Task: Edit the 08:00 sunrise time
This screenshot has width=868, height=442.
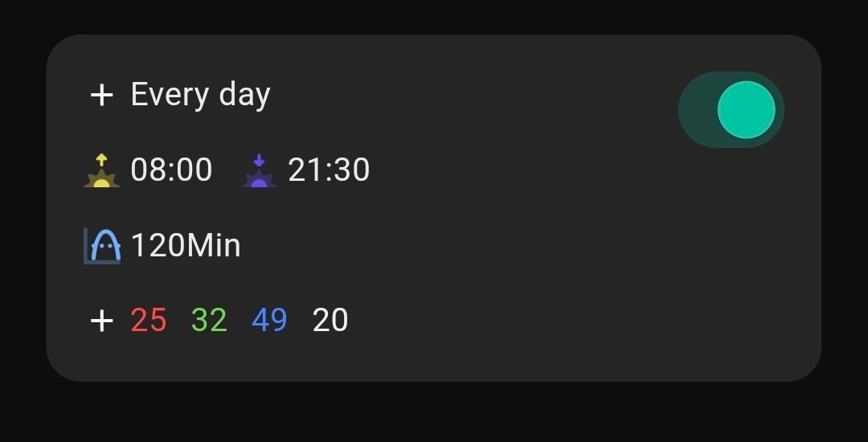Action: [x=171, y=170]
